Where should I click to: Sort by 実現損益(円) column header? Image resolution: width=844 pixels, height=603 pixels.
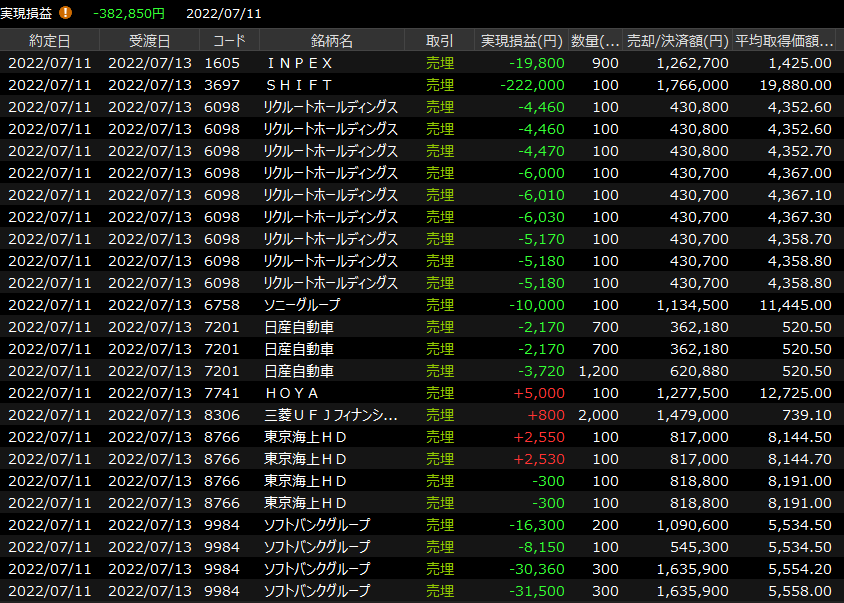(522, 41)
